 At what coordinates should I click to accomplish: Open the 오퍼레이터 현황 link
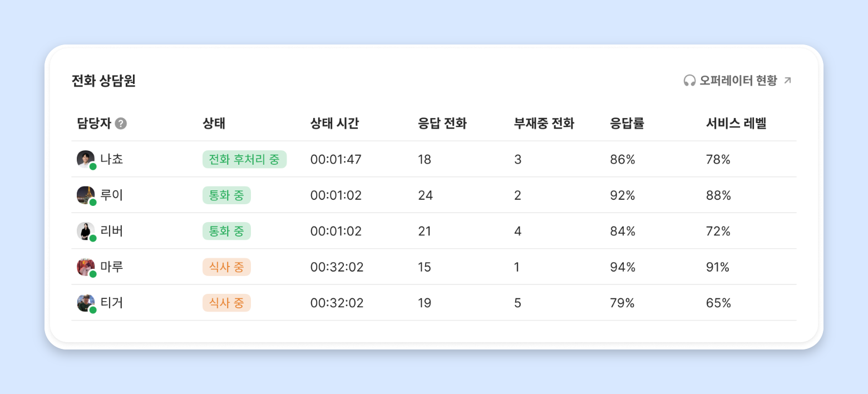point(737,81)
